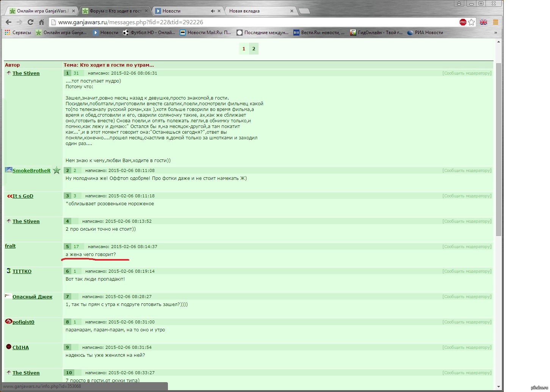Open the Chrome hamburger menu
The height and width of the screenshot is (392, 550).
tap(495, 22)
